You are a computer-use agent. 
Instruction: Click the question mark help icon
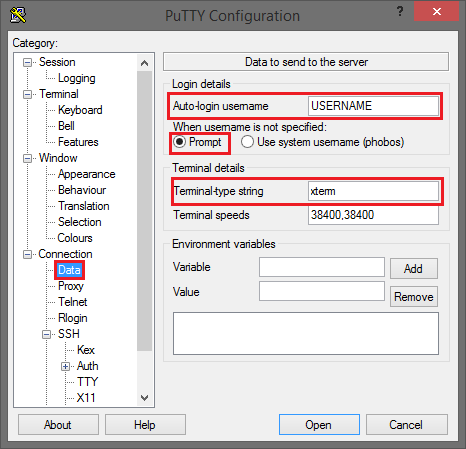(x=400, y=12)
